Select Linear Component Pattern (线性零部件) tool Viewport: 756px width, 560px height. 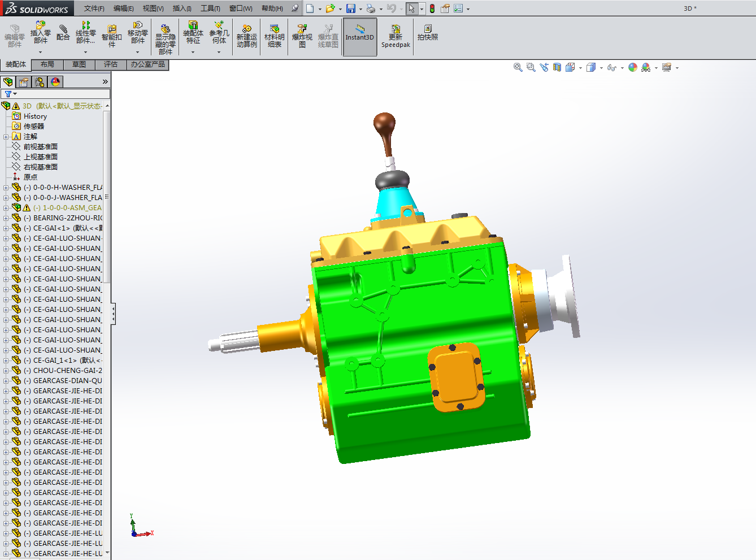[85, 33]
